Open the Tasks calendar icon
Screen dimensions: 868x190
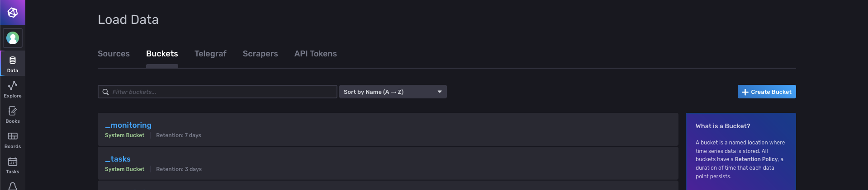(13, 165)
